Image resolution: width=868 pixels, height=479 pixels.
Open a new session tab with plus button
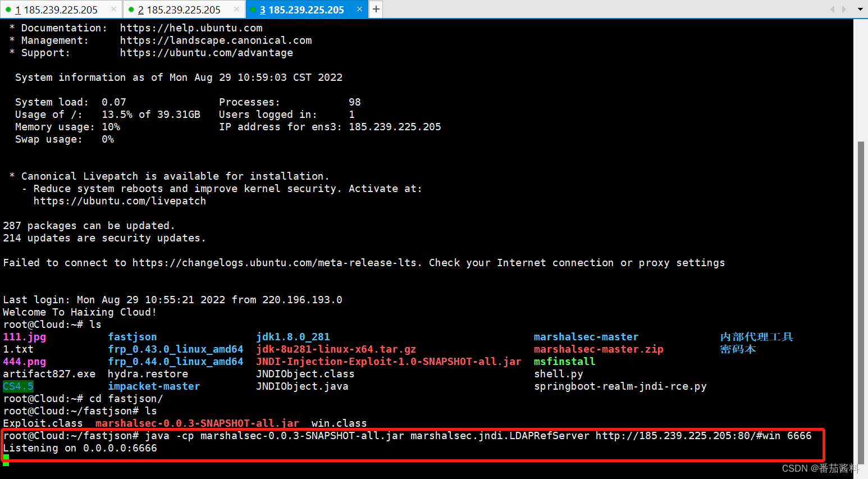376,9
